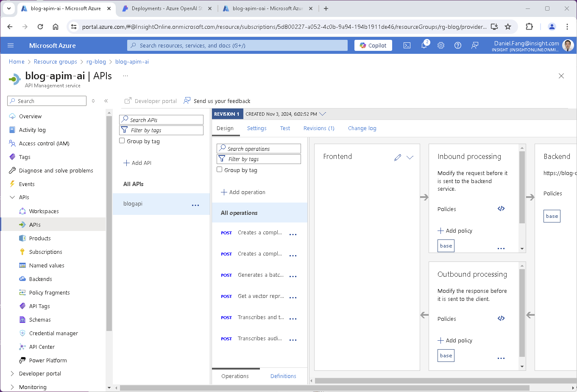Open ellipsis next to Outbound base policy

(x=501, y=358)
